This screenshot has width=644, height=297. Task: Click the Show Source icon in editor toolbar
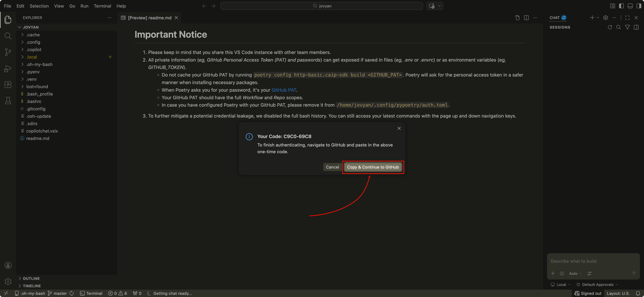click(517, 18)
